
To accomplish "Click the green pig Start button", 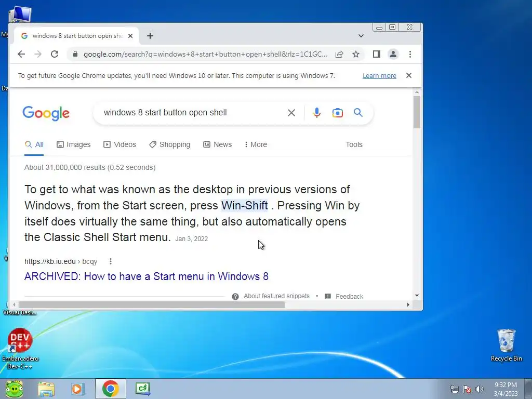I will [x=14, y=389].
